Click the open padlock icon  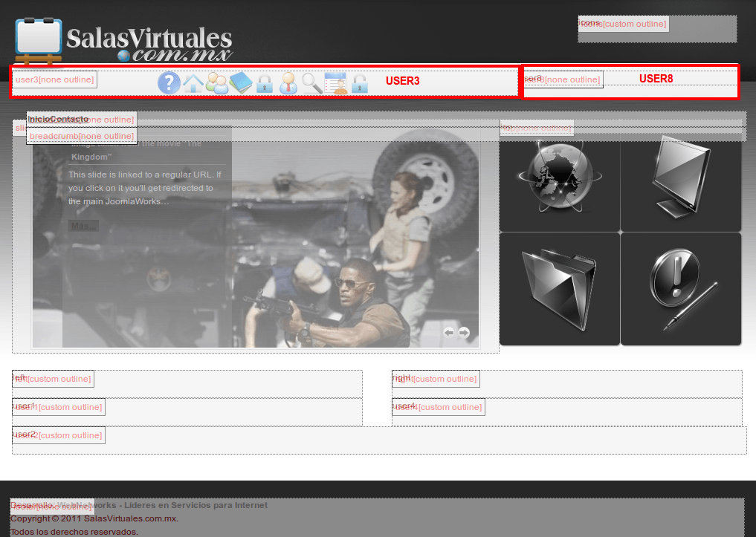click(x=360, y=83)
